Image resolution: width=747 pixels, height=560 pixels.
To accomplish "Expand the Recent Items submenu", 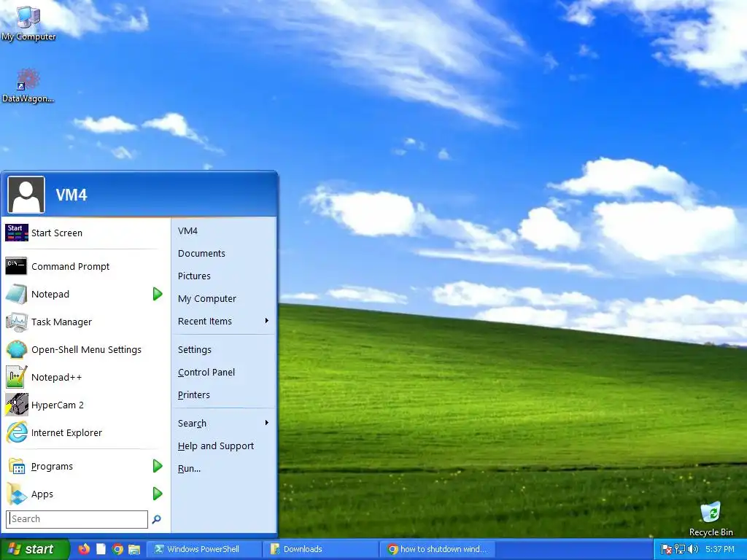I will click(223, 321).
